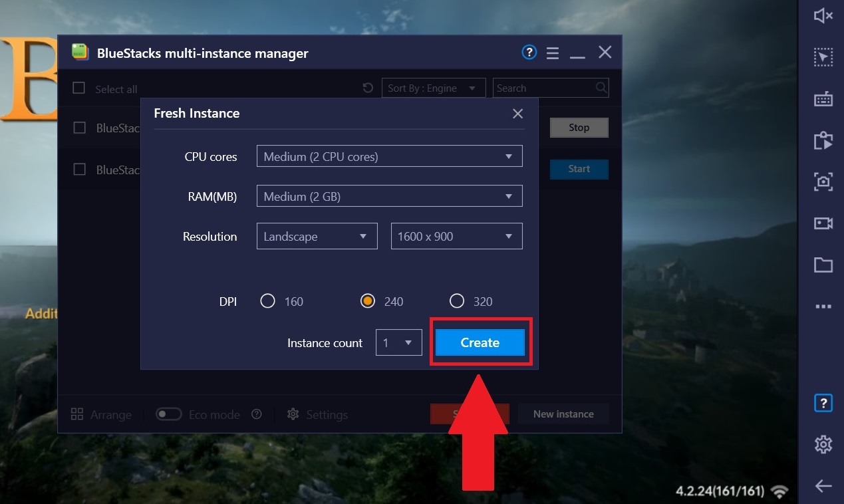Open the hamburger menu in manager title bar

(552, 53)
